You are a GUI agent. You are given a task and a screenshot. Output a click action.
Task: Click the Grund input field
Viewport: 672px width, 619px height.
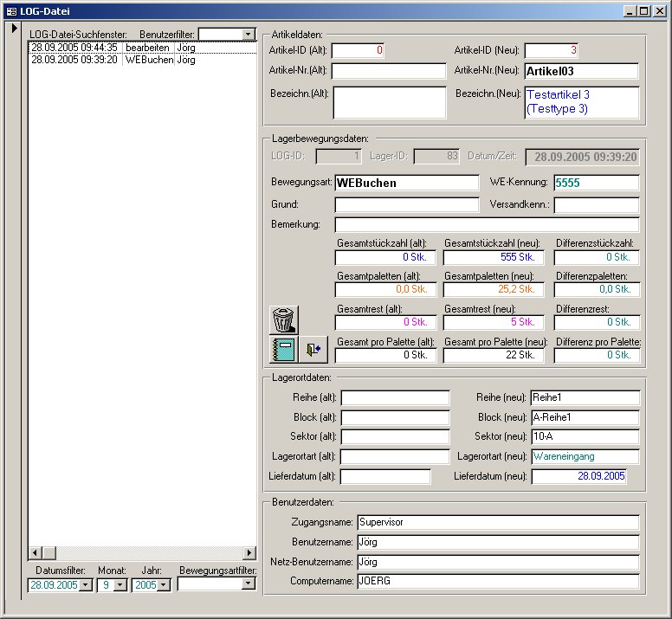[406, 204]
